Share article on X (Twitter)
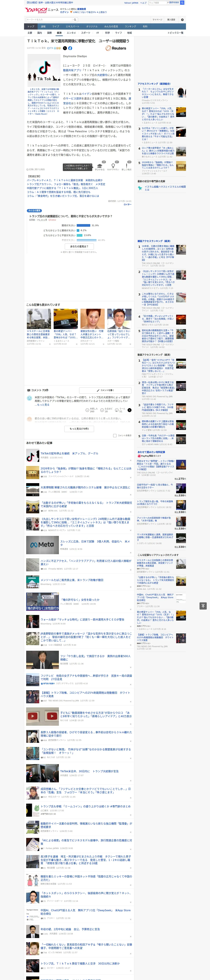This screenshot has height=980, width=210. coord(65,48)
